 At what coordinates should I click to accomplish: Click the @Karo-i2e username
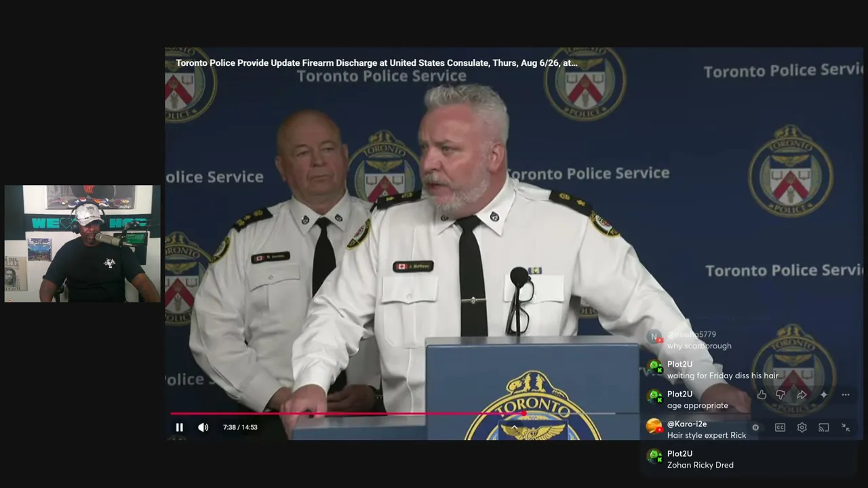coord(687,424)
